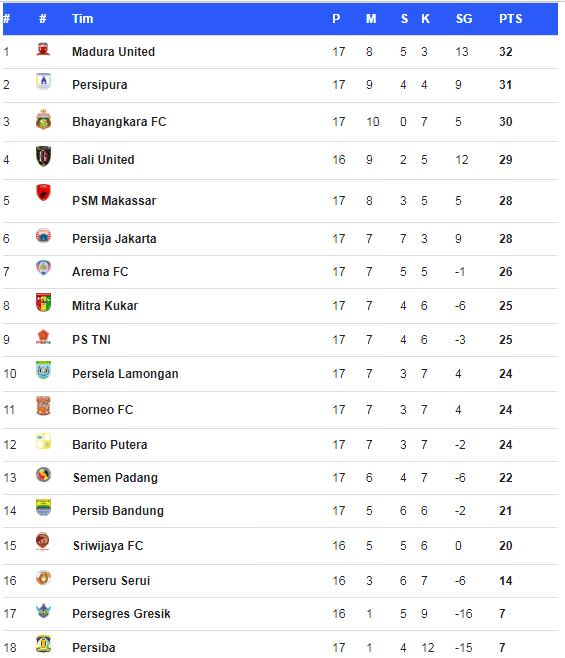Open the Arema FC team name
Viewport: 565px width, 658px height.
click(x=100, y=272)
